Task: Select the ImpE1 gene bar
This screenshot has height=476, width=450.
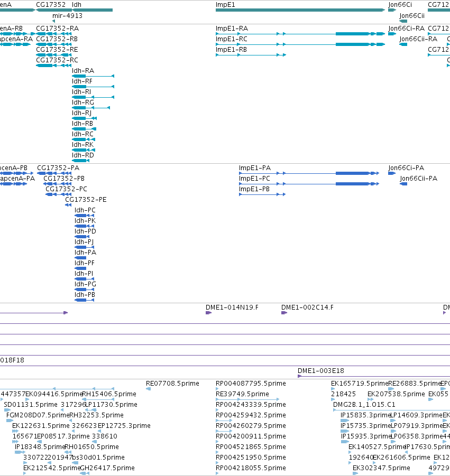Action: point(300,10)
